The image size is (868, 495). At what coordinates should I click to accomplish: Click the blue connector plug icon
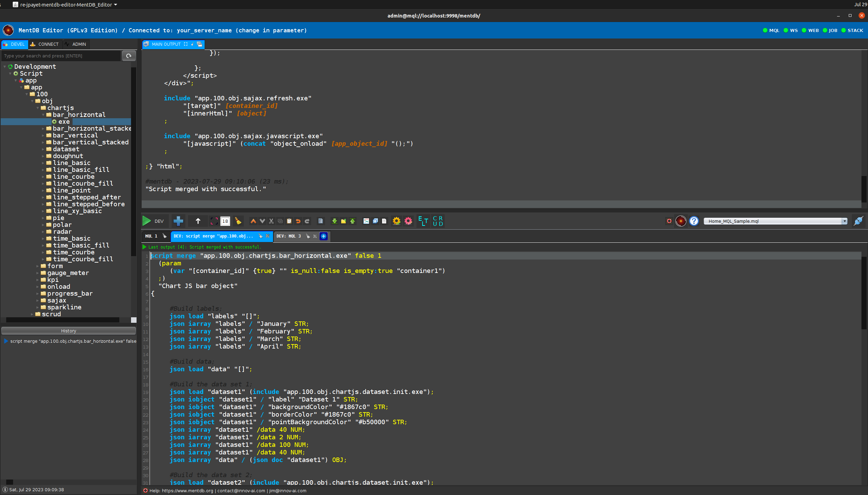point(859,221)
